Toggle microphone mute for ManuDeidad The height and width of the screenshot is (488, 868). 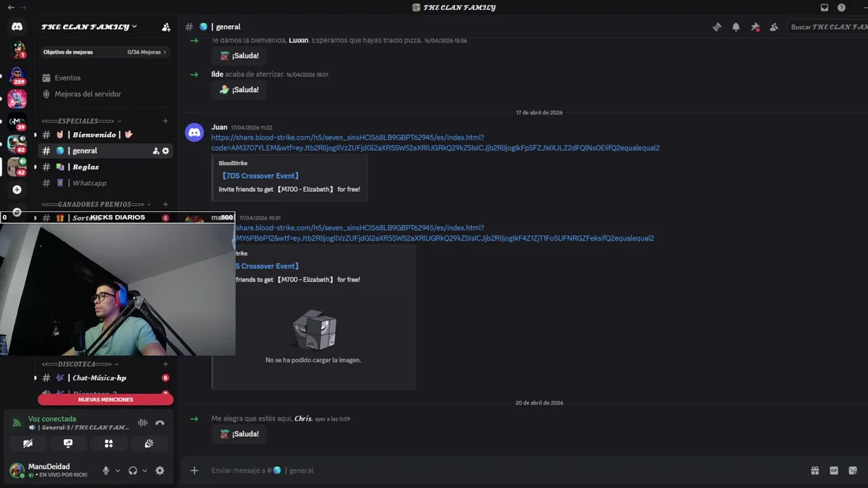[x=106, y=470]
